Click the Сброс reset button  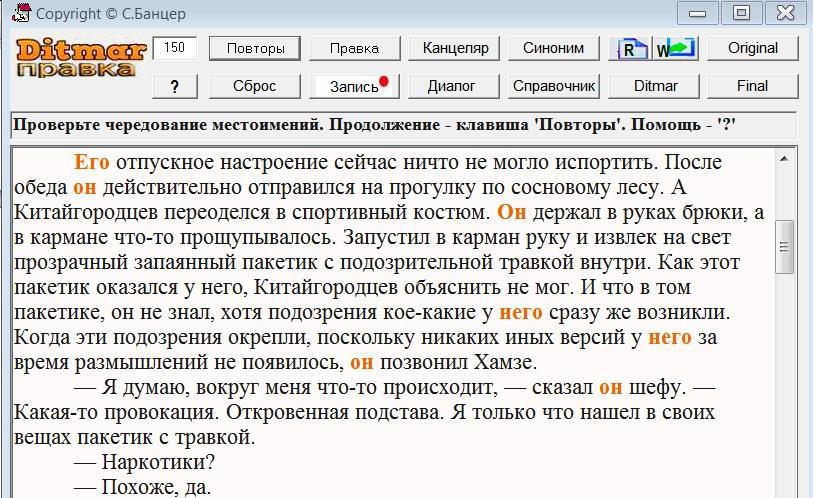tap(255, 86)
